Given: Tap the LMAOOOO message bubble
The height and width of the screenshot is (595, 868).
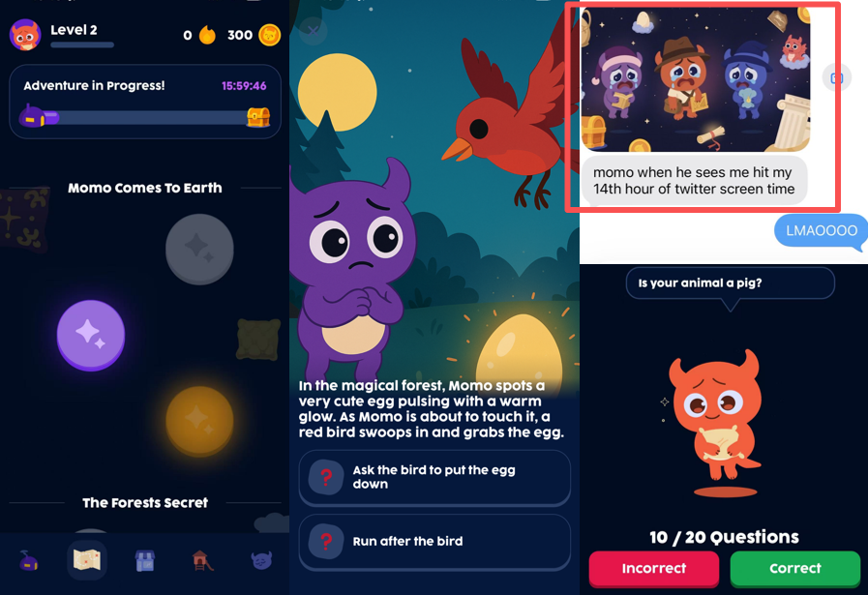Looking at the screenshot, I should pos(821,230).
